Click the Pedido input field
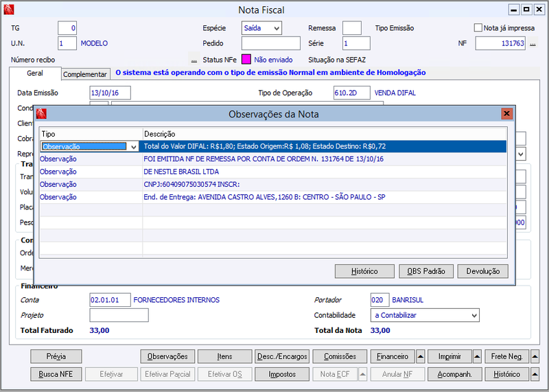This screenshot has height=392, width=549. click(270, 43)
